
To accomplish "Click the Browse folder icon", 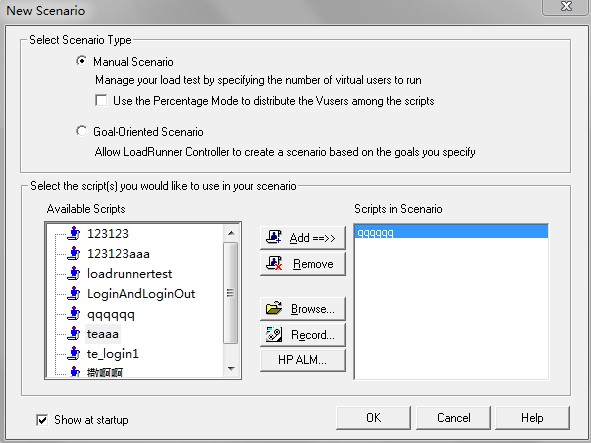I will point(274,308).
